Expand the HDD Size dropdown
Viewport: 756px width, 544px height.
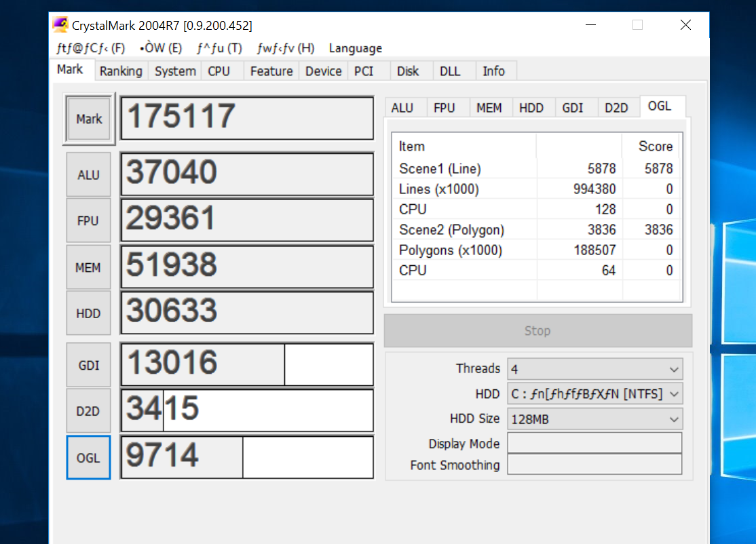pyautogui.click(x=594, y=419)
